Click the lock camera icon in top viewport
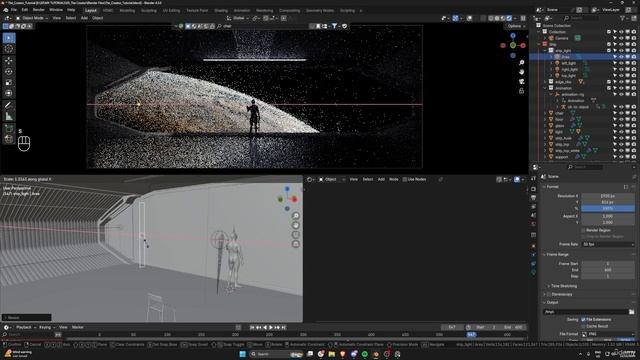 click(x=521, y=91)
